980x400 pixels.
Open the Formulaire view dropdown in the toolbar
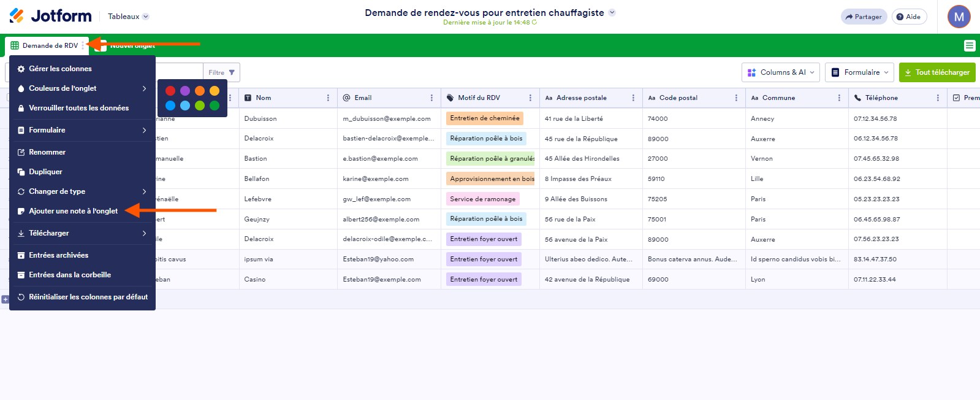[x=859, y=72]
